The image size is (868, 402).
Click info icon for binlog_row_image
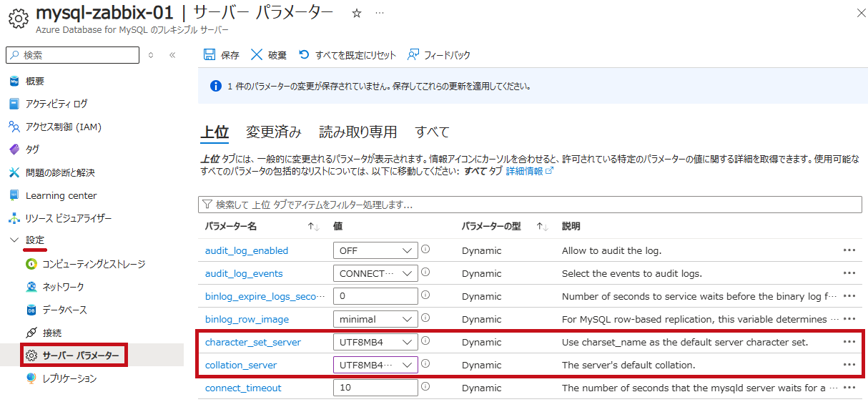click(425, 318)
